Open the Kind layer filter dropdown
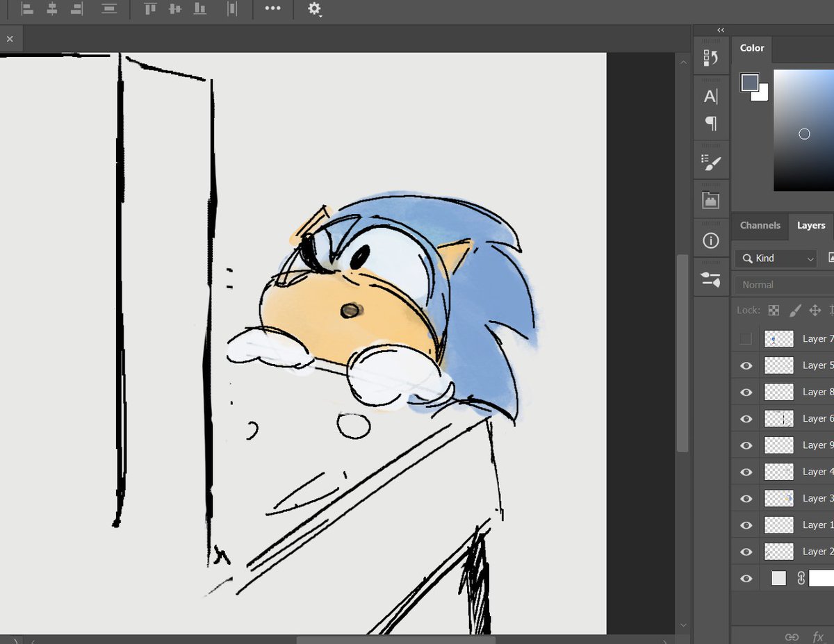The width and height of the screenshot is (834, 644). click(x=776, y=258)
